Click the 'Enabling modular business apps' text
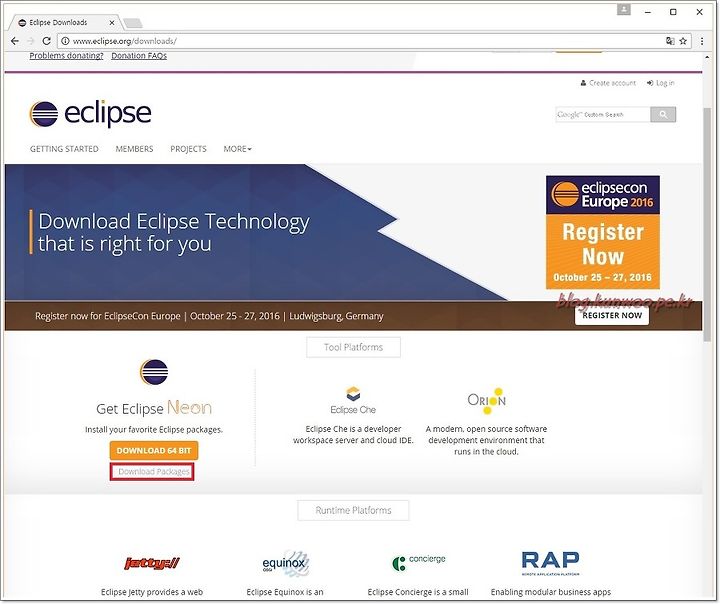This screenshot has height=604, width=720. pyautogui.click(x=551, y=592)
